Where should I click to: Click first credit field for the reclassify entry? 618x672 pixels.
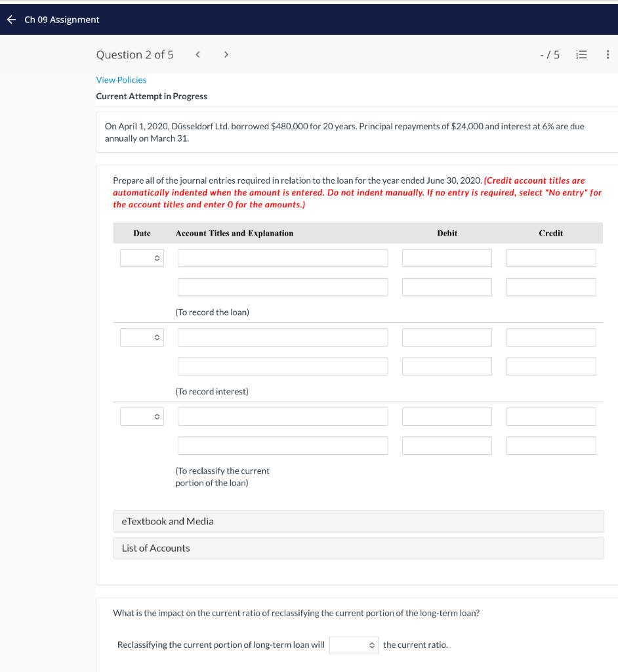pyautogui.click(x=550, y=417)
